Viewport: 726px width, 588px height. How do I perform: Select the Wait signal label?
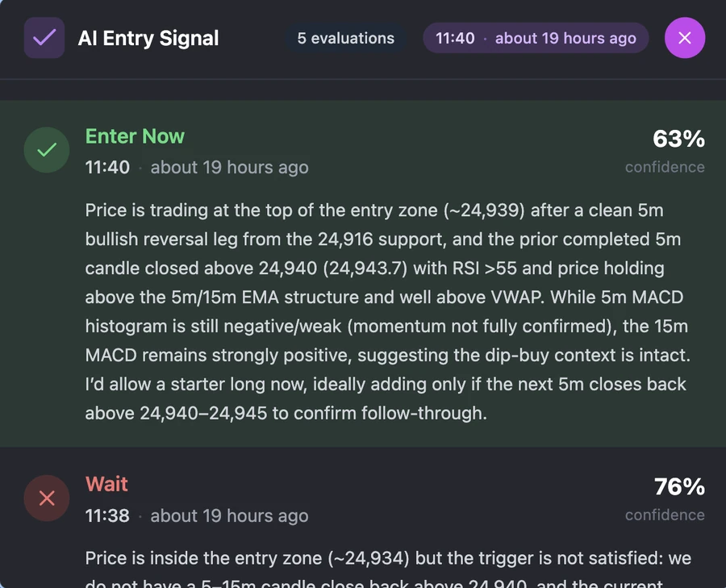[x=106, y=483]
